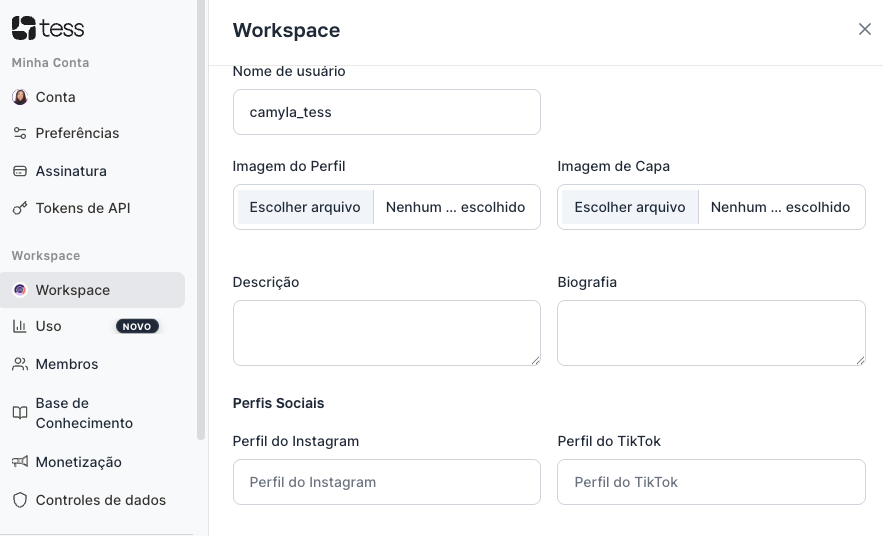This screenshot has width=883, height=536.
Task: Click the Preferências sliders icon
Action: coord(20,133)
